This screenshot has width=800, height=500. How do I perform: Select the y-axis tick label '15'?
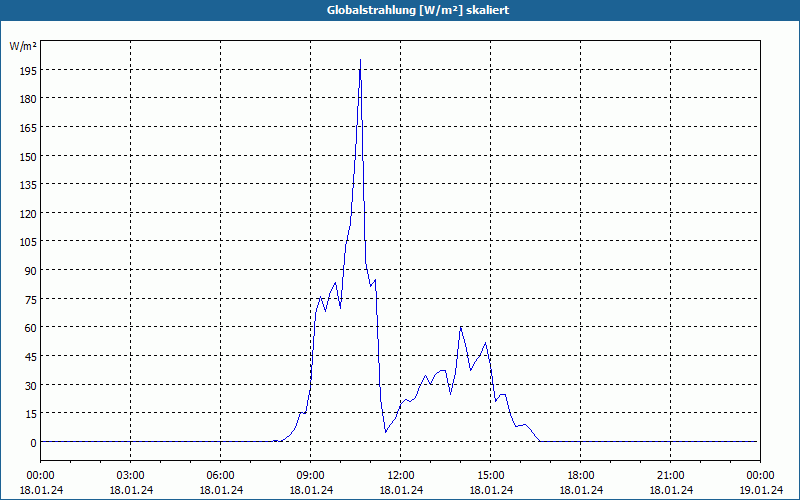pos(31,414)
